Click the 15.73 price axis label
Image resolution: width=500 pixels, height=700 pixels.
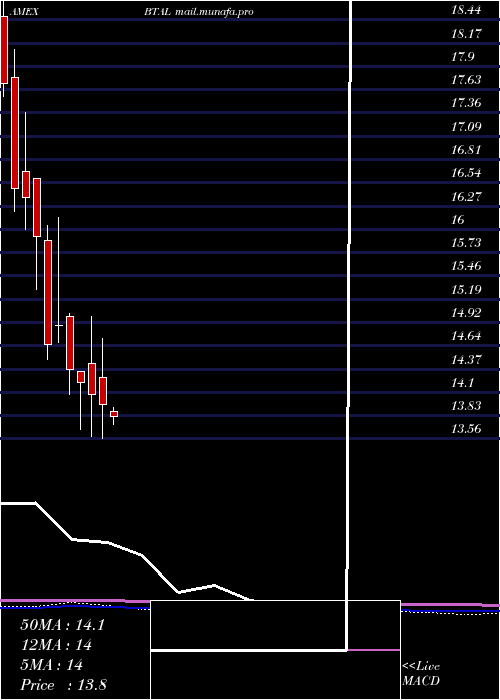click(x=466, y=242)
